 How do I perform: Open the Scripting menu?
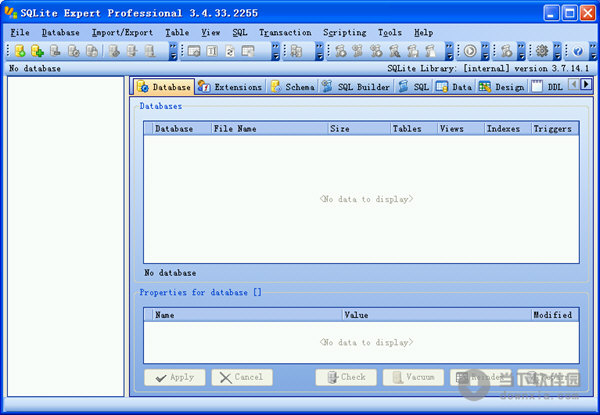pos(344,33)
